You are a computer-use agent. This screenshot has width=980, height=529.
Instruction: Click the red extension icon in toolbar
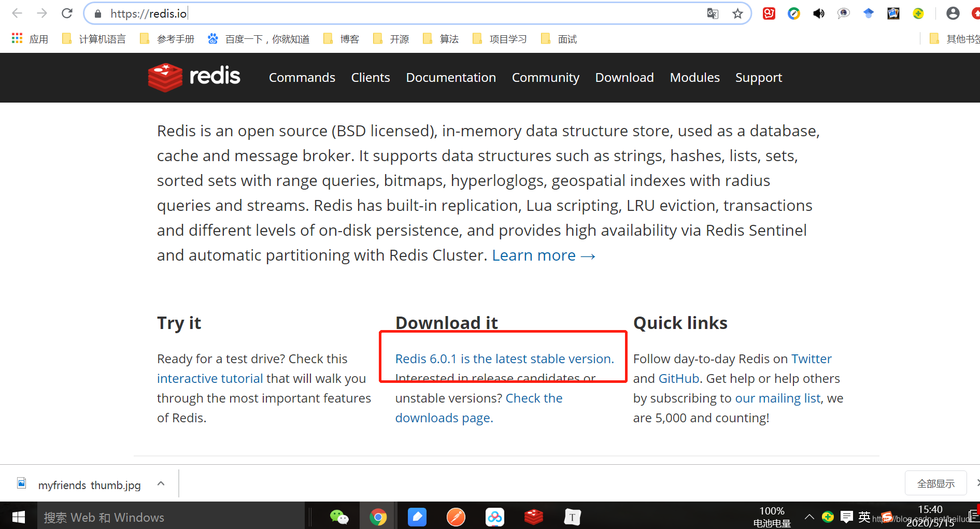coord(769,13)
